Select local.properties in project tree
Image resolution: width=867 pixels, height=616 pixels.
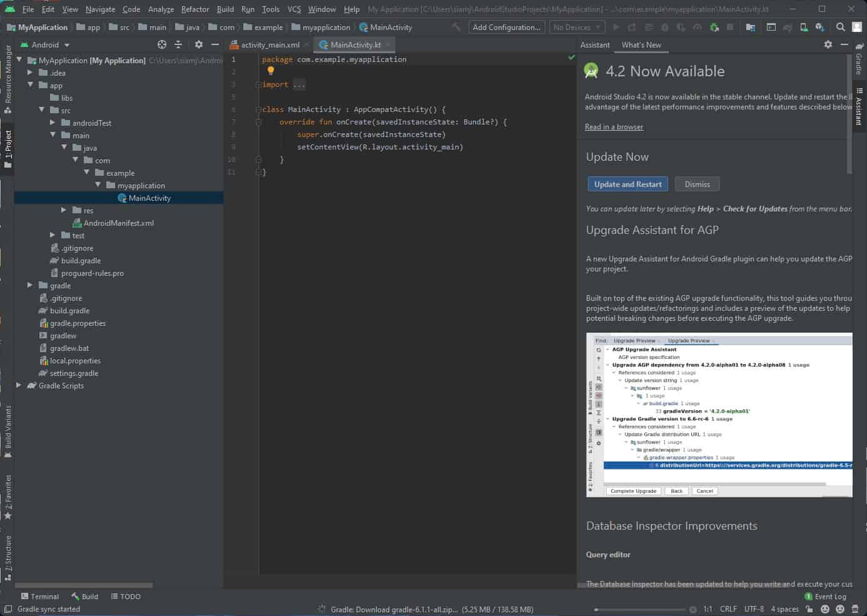tap(69, 360)
